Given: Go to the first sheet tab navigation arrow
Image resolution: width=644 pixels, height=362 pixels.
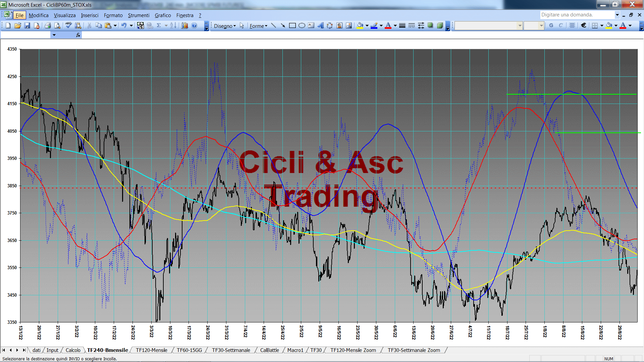Looking at the screenshot, I should pyautogui.click(x=4, y=350).
